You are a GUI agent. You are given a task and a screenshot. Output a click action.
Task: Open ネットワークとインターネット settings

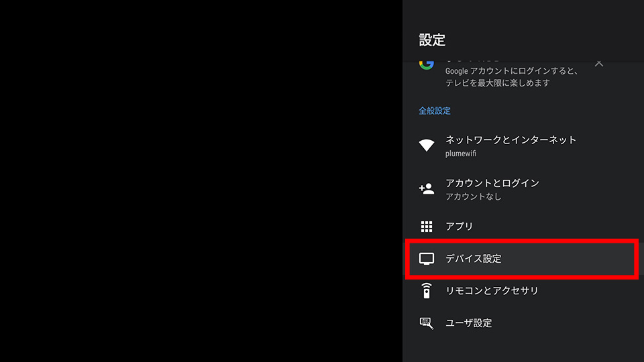[523, 145]
